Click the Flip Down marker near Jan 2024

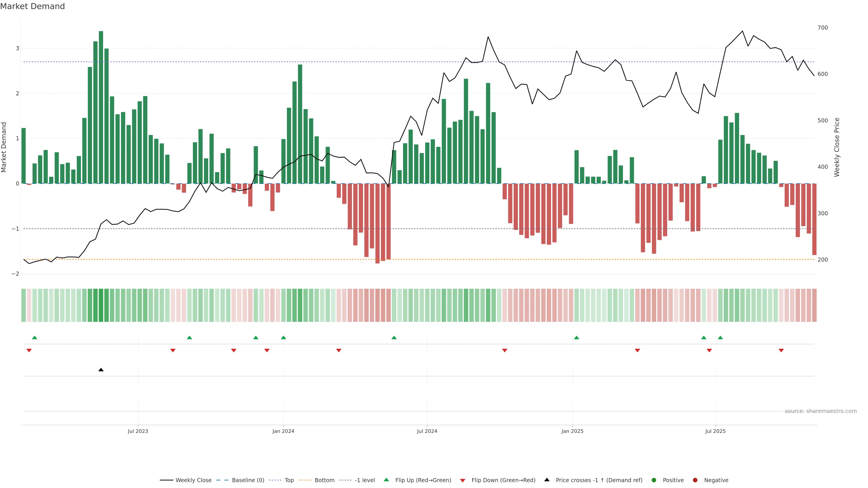[267, 351]
